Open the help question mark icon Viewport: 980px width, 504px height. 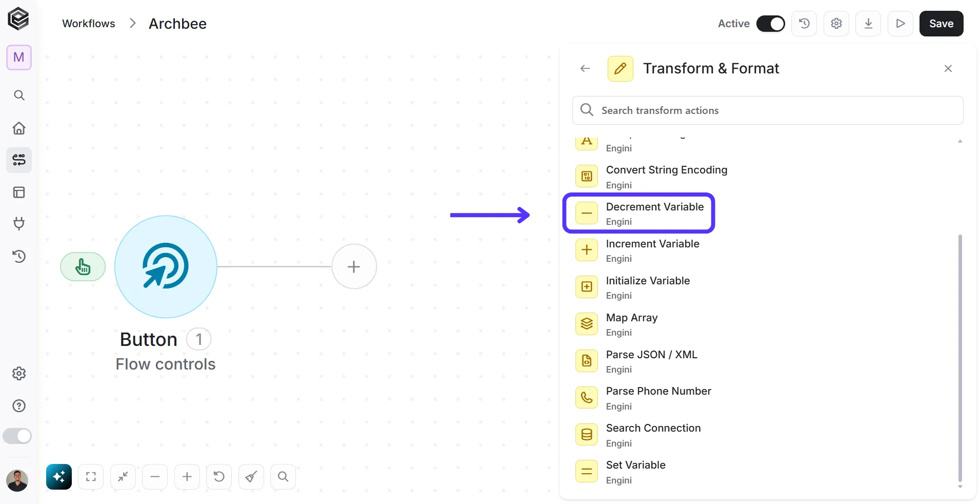tap(19, 406)
